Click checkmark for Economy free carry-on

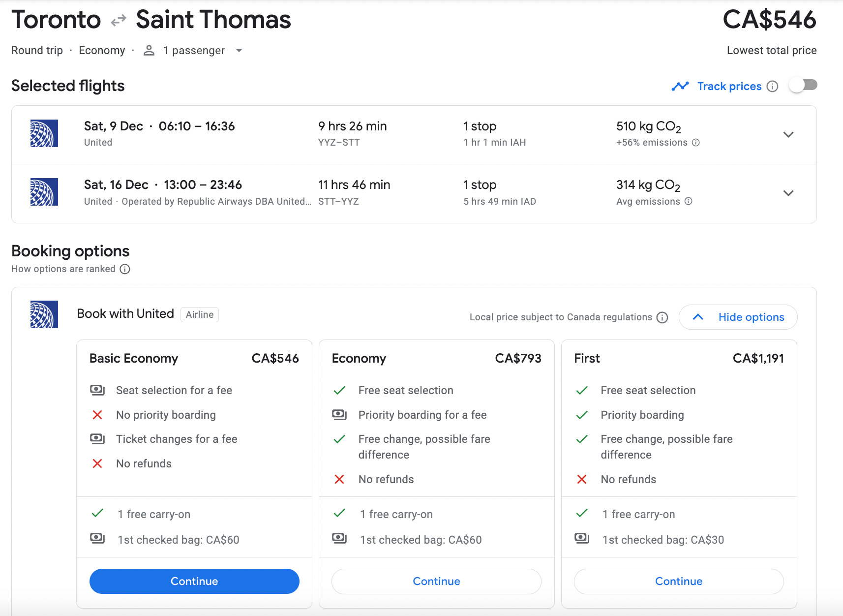tap(339, 513)
